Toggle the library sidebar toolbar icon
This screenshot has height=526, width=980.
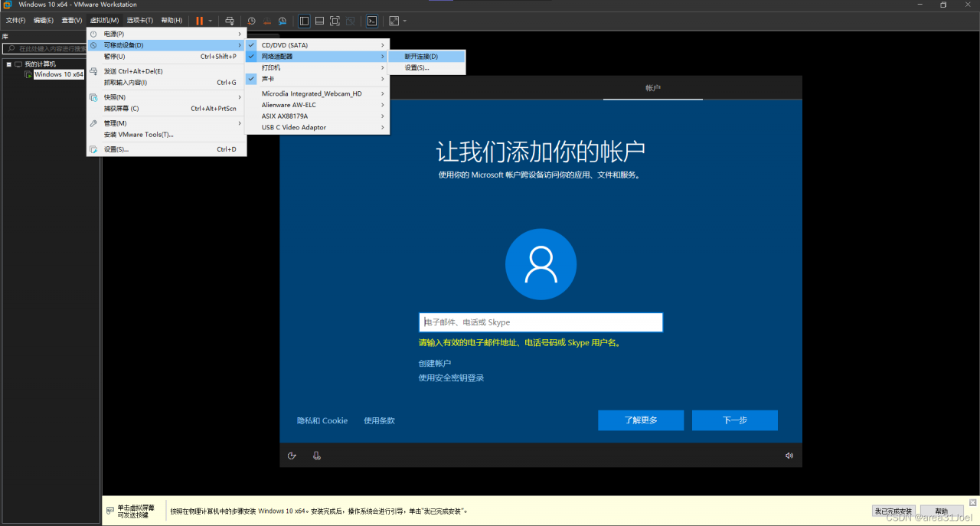click(x=304, y=21)
